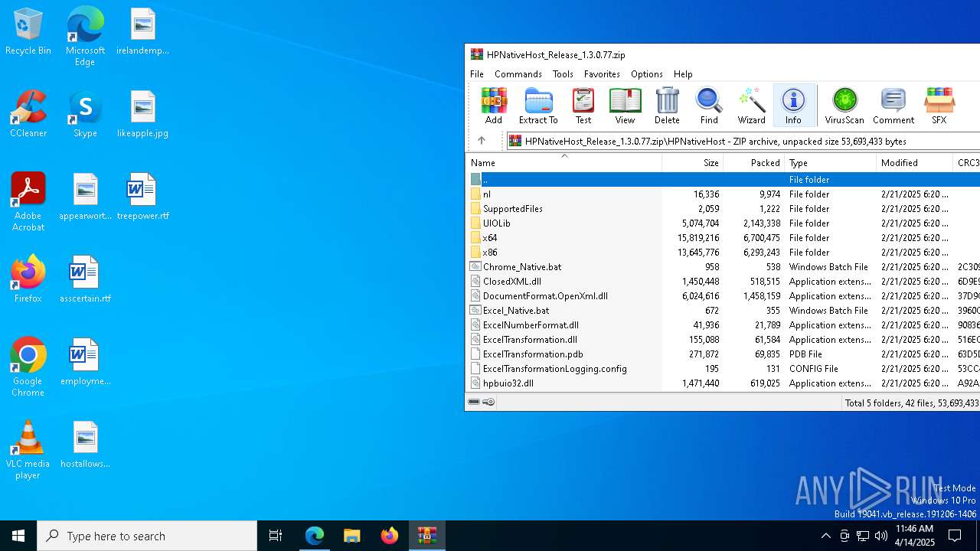Run the Test archive tool
Screen dimensions: 980x551
click(x=583, y=106)
